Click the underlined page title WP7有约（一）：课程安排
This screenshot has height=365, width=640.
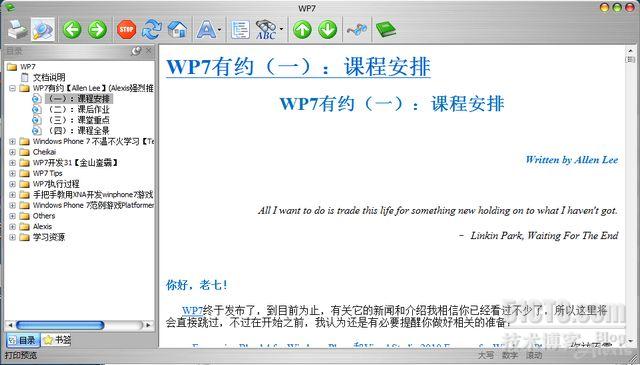click(x=298, y=67)
